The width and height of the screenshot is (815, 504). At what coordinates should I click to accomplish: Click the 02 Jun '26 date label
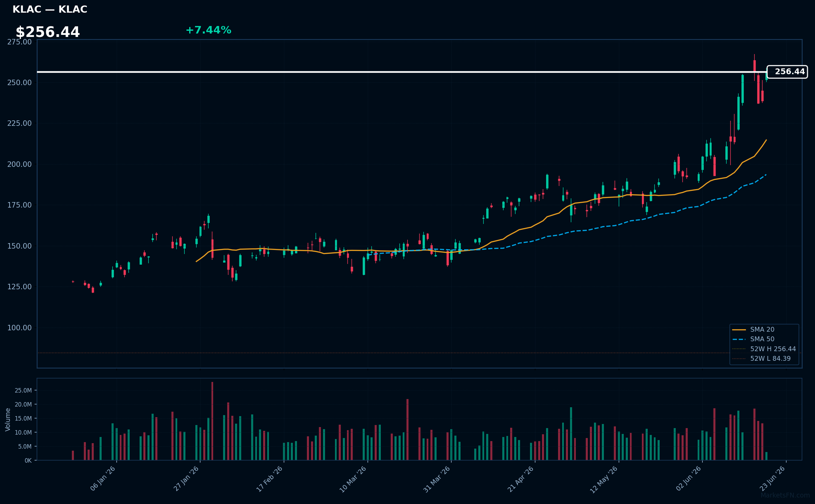pos(688,479)
